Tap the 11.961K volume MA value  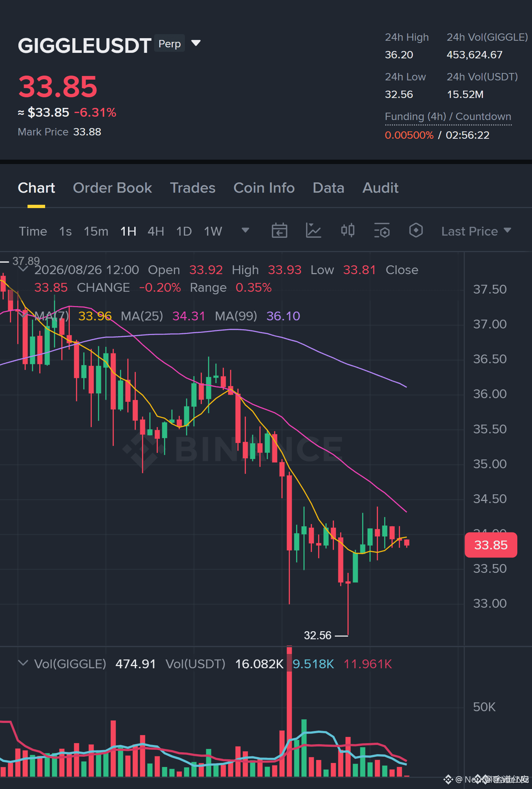(x=368, y=664)
